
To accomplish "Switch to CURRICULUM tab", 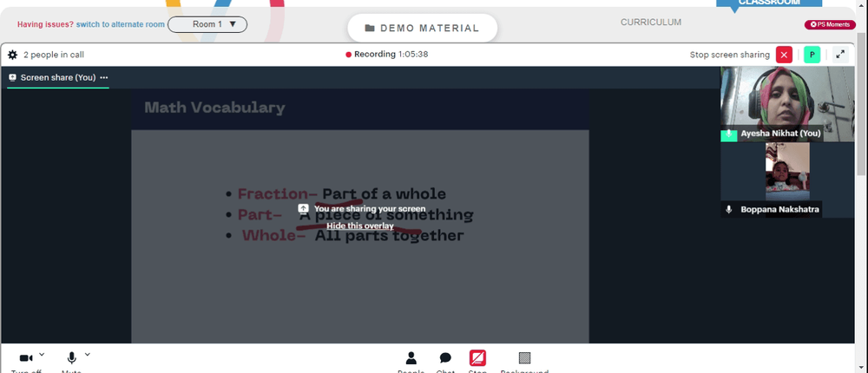I will pyautogui.click(x=650, y=23).
